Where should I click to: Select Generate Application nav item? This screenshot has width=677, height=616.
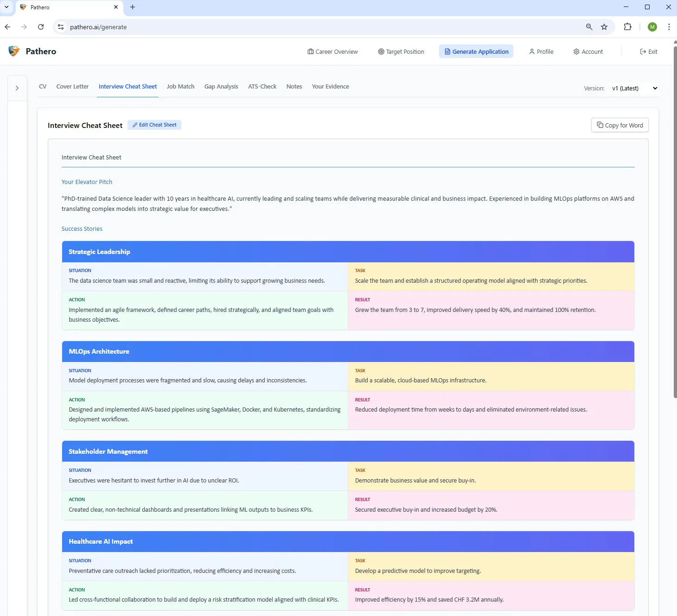[476, 51]
